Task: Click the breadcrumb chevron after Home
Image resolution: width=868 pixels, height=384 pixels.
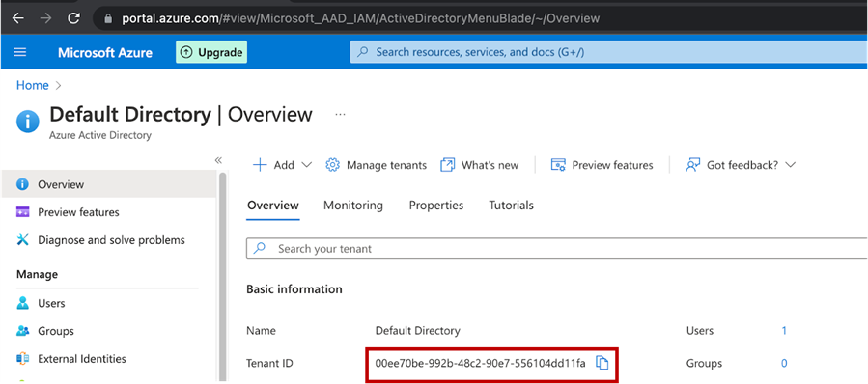Action: [59, 86]
